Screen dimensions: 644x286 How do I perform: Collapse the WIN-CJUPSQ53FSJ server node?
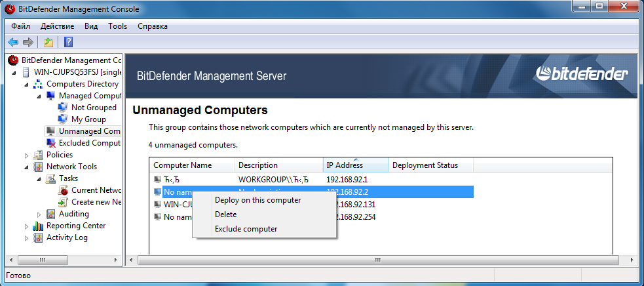15,72
